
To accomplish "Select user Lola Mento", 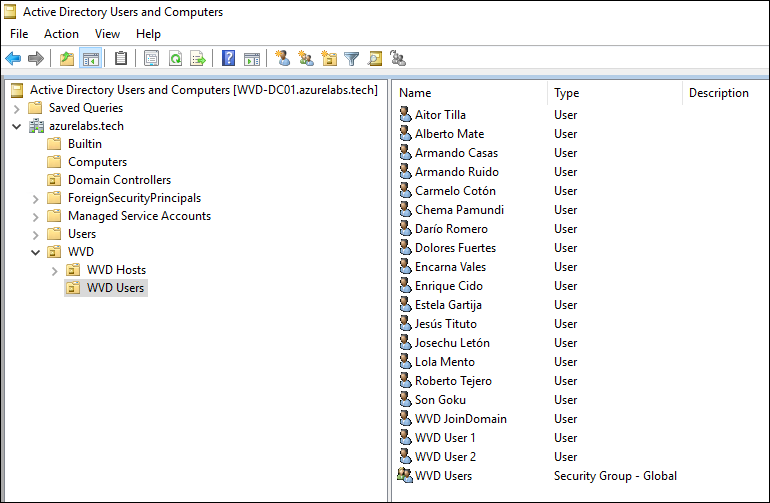I will click(445, 362).
